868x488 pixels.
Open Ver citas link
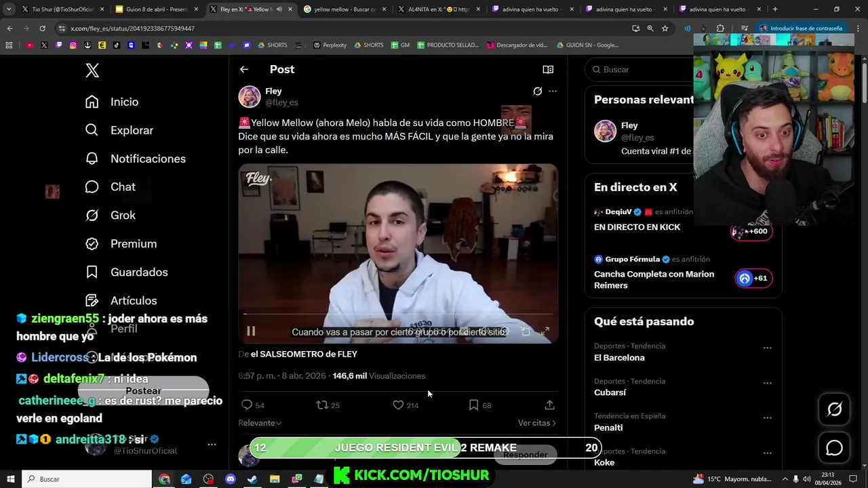[537, 423]
